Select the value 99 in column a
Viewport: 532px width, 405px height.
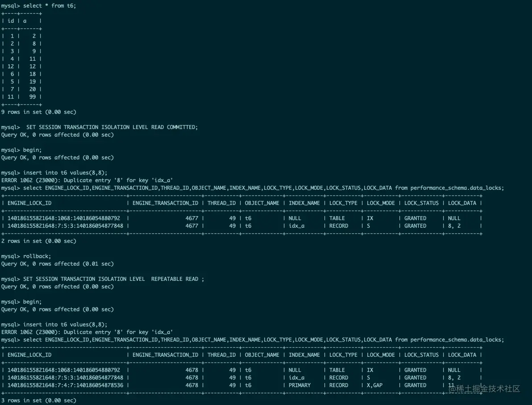click(33, 97)
